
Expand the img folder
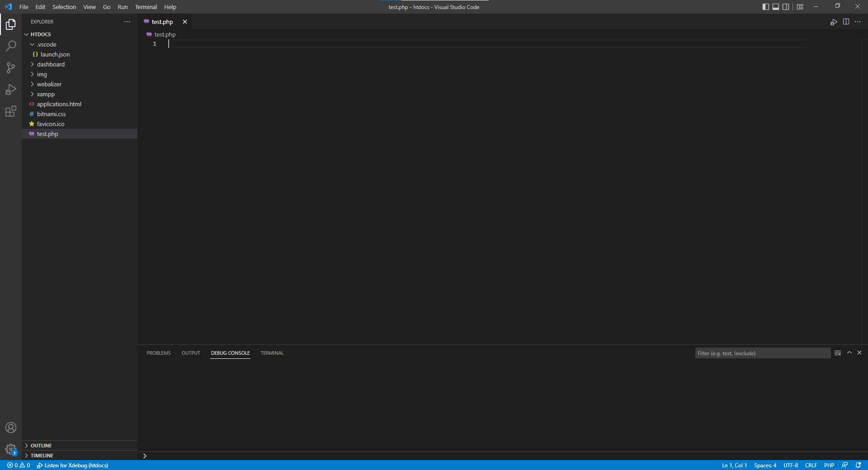click(80, 74)
